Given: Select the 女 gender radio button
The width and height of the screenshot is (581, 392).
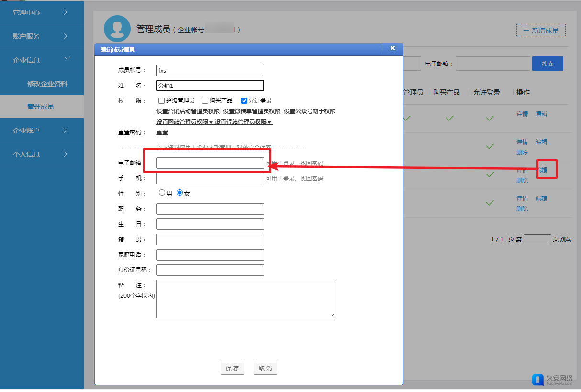Looking at the screenshot, I should coord(180,193).
